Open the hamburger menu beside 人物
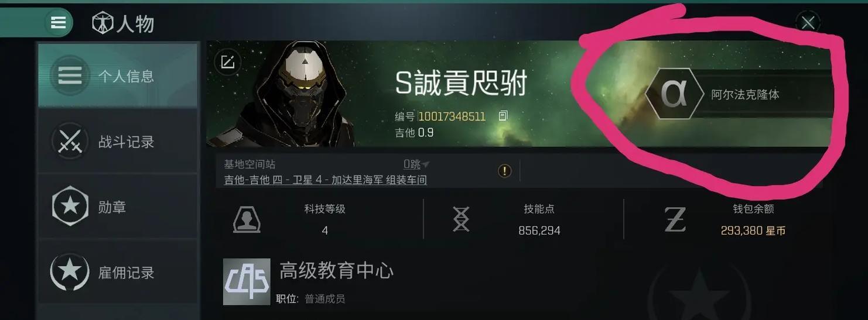Image resolution: width=868 pixels, height=320 pixels. [58, 23]
